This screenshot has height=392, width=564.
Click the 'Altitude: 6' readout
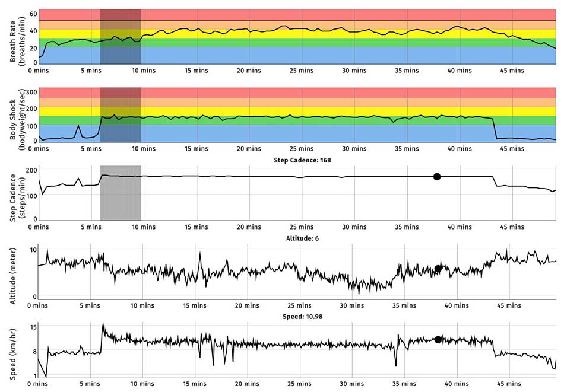click(302, 238)
